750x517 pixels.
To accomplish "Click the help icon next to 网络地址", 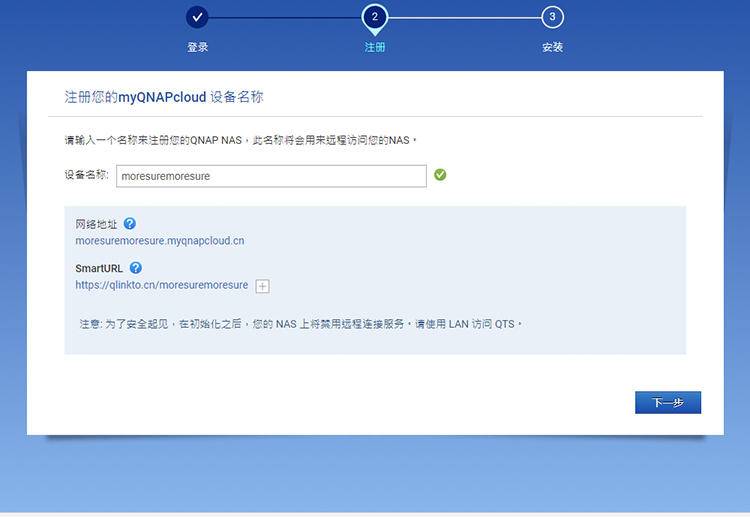I will point(130,223).
